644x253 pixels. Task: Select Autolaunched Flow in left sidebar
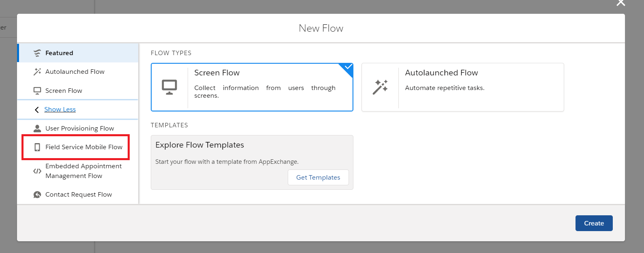point(78,72)
